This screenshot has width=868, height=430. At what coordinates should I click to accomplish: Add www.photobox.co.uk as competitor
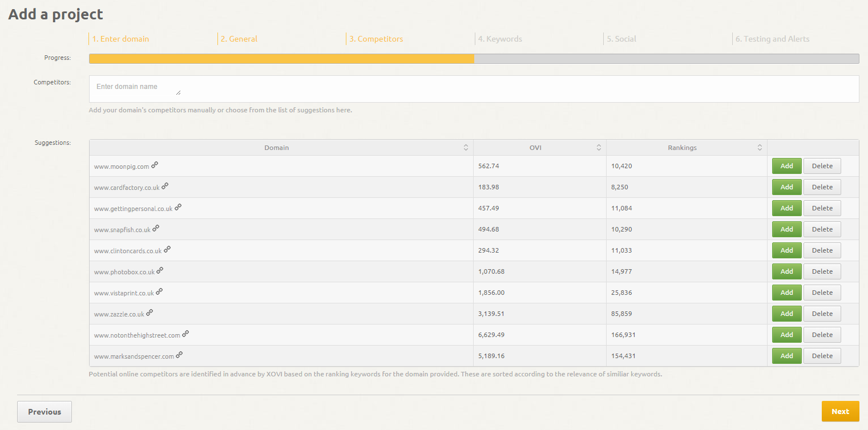[787, 271]
